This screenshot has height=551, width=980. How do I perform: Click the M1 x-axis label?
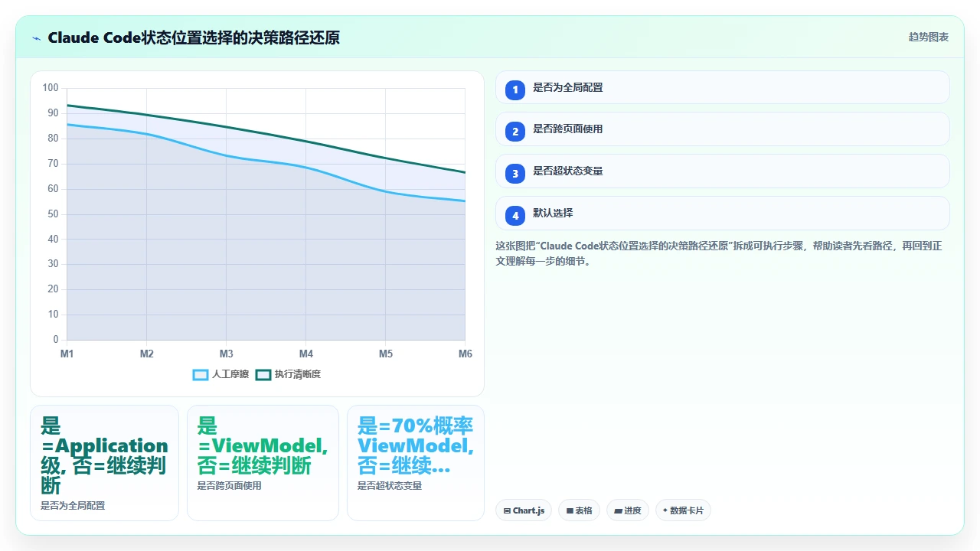67,354
